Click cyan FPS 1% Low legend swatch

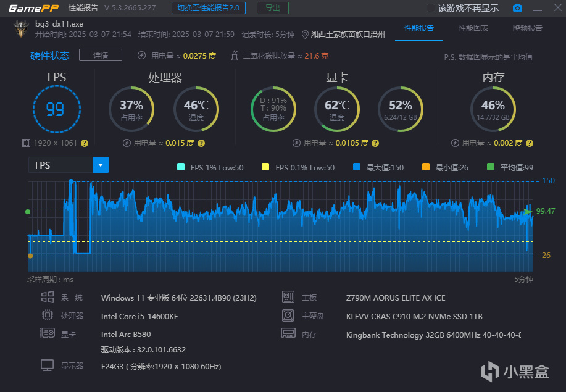(181, 167)
